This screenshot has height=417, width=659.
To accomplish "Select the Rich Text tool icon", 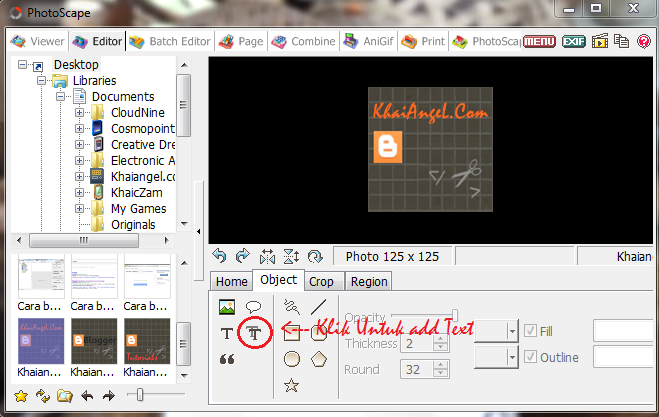I will tap(254, 334).
